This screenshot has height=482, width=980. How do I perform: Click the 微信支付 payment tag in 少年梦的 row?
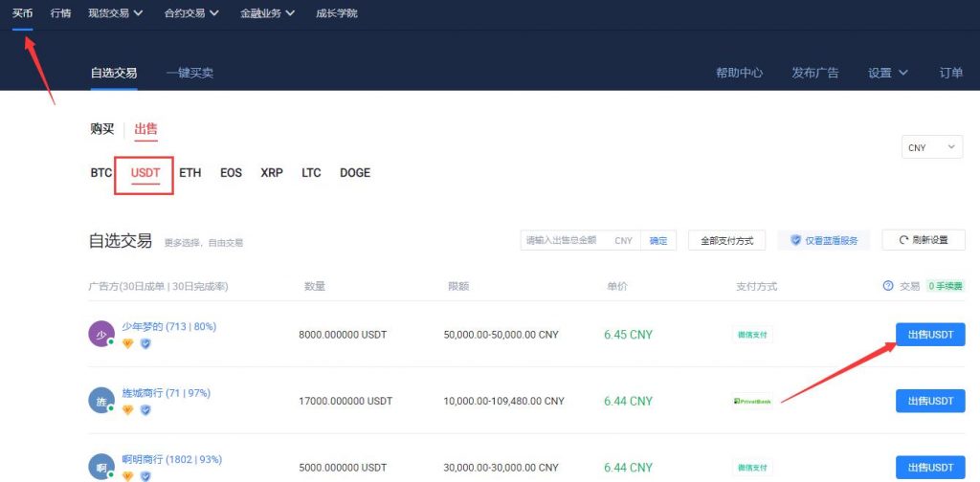click(752, 335)
